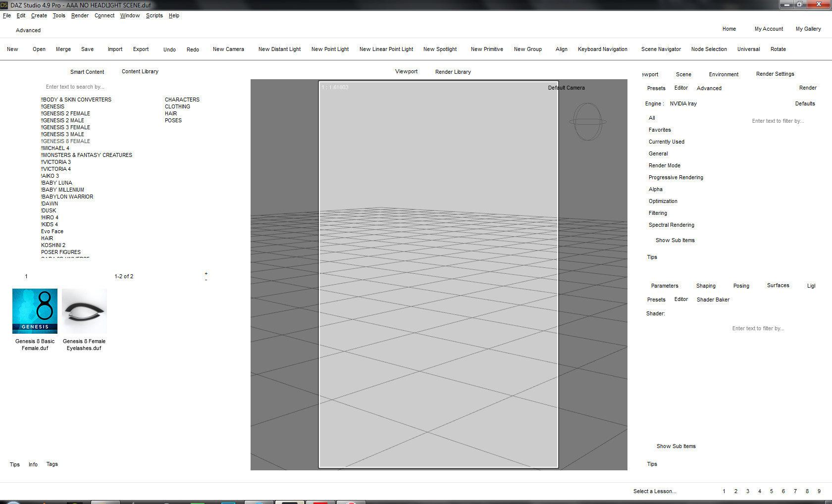Select the !BABYLON WARRIOR category

pos(67,197)
